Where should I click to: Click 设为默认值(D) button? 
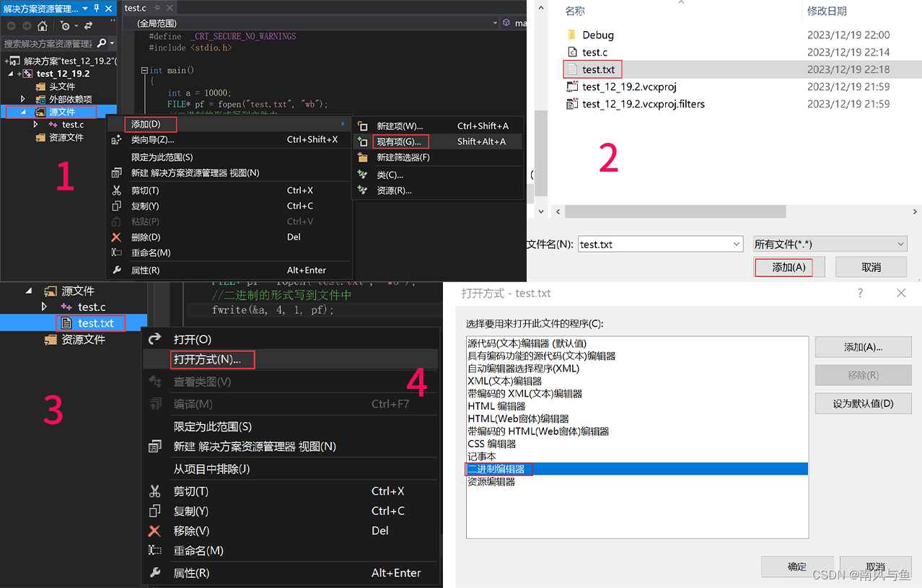click(863, 403)
